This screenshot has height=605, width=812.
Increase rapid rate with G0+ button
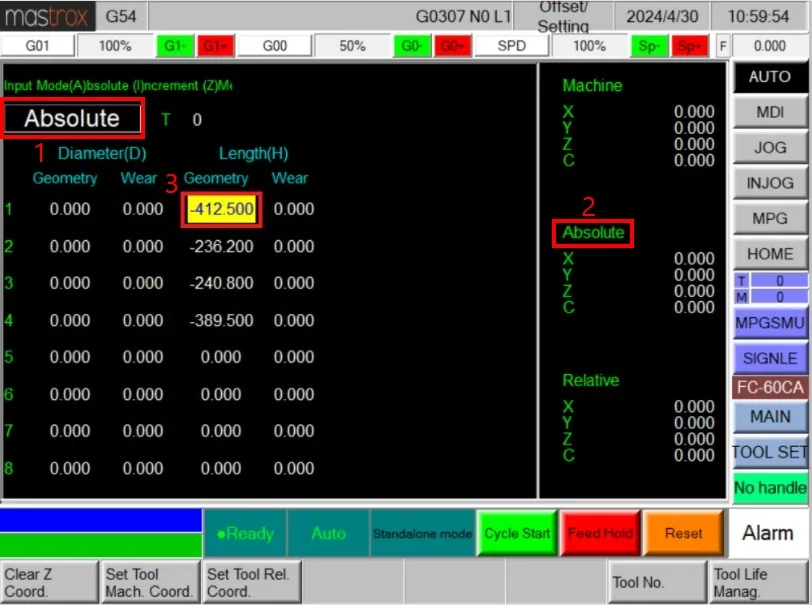[x=453, y=46]
